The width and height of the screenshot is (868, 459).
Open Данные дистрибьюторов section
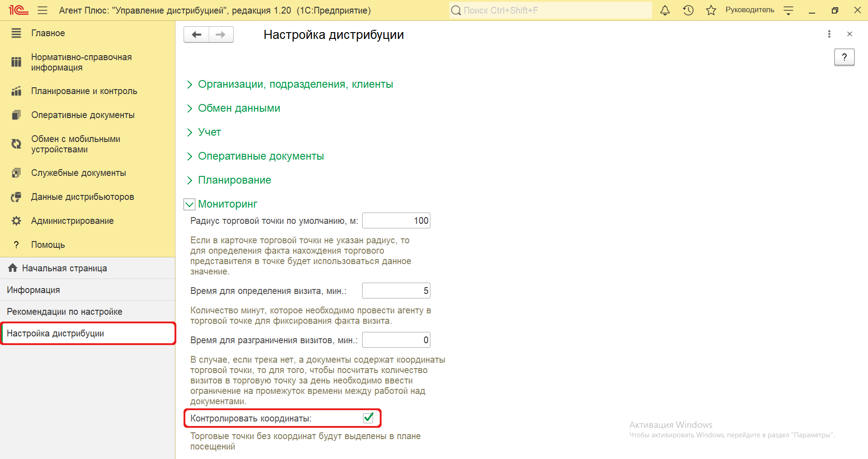tap(83, 197)
